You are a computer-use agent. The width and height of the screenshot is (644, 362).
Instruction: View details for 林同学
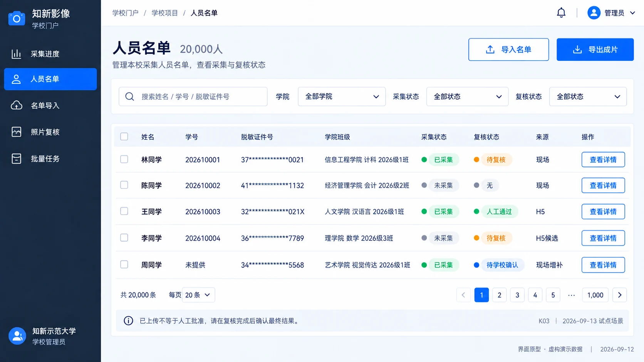click(603, 160)
